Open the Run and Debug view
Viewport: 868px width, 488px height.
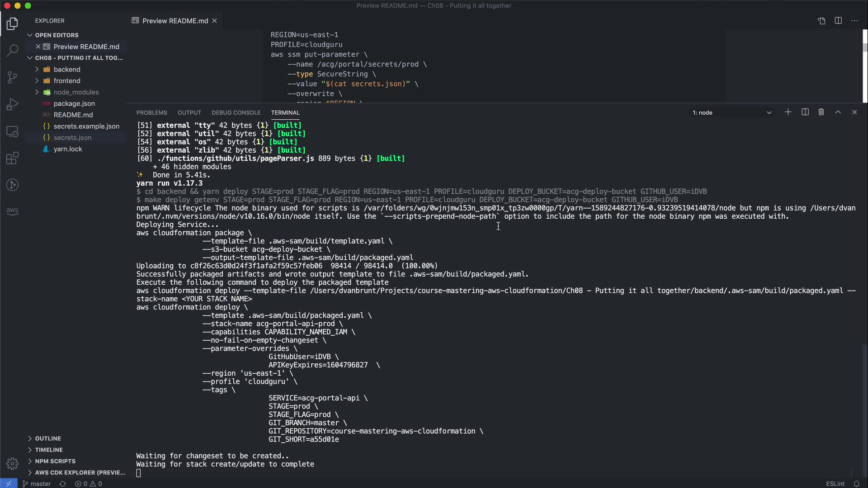(12, 104)
